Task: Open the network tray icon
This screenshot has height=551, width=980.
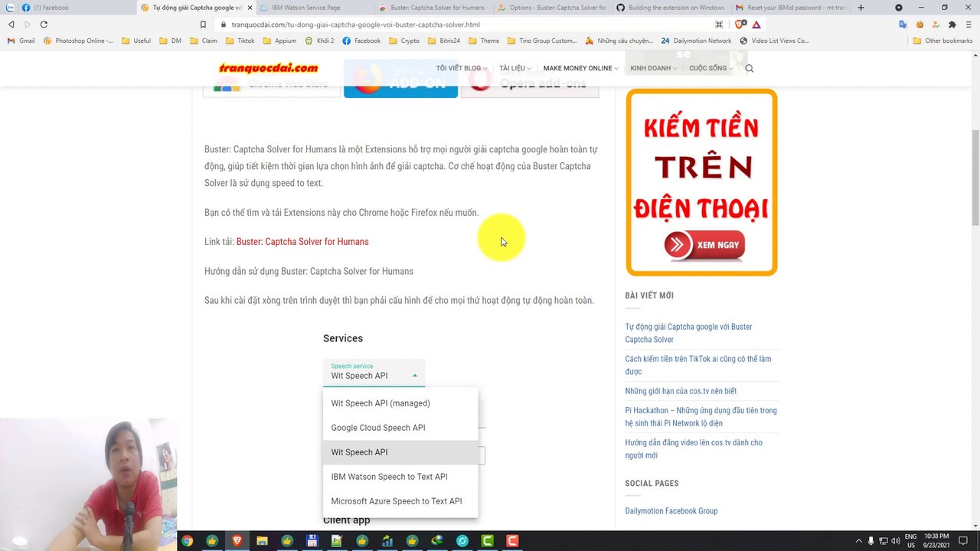Action: pos(882,541)
